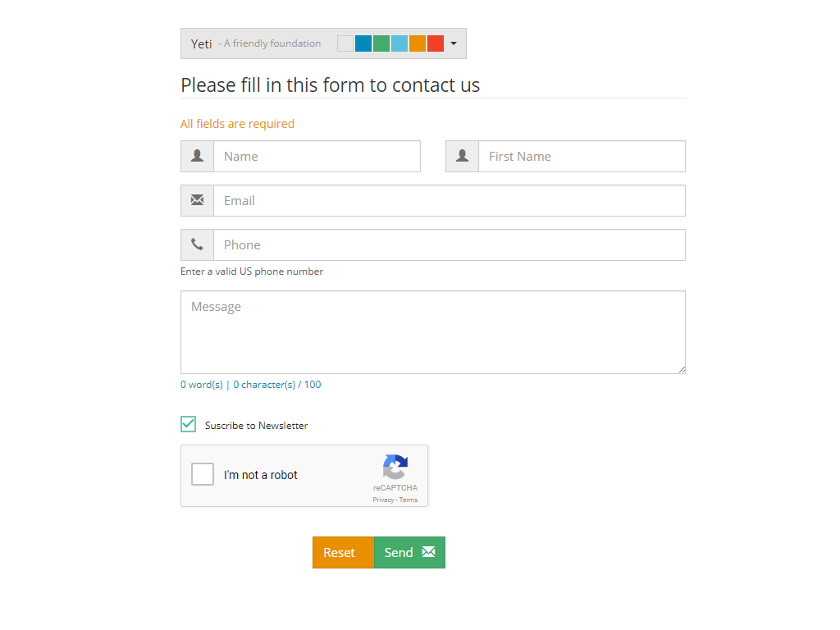Screen dimensions: 840x630
Task: Click the green theme color swatch
Action: [x=381, y=43]
